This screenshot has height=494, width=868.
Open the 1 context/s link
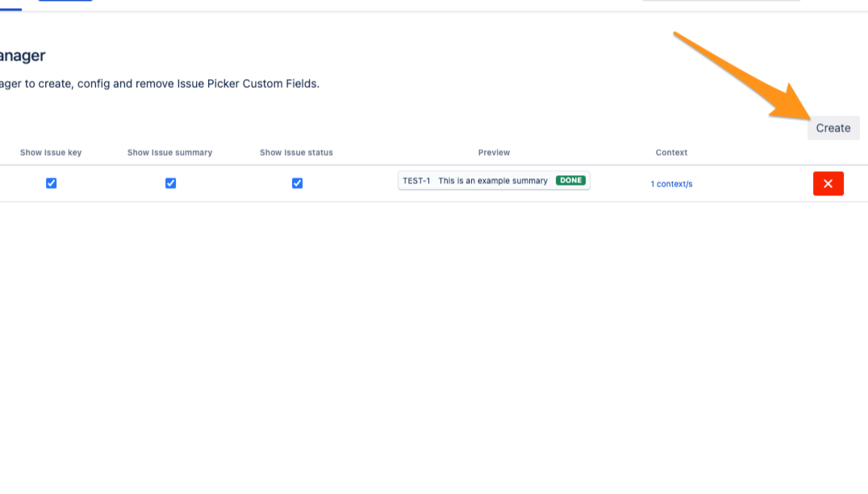pos(671,183)
